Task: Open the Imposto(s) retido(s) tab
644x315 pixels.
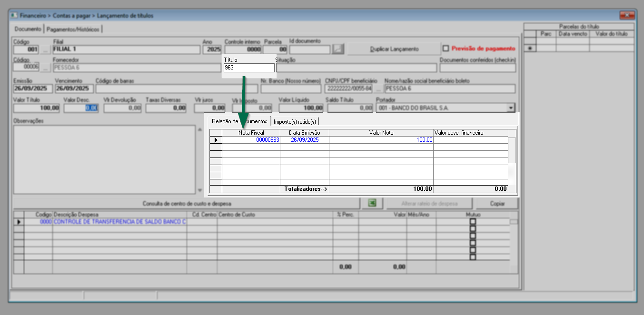Action: (295, 122)
